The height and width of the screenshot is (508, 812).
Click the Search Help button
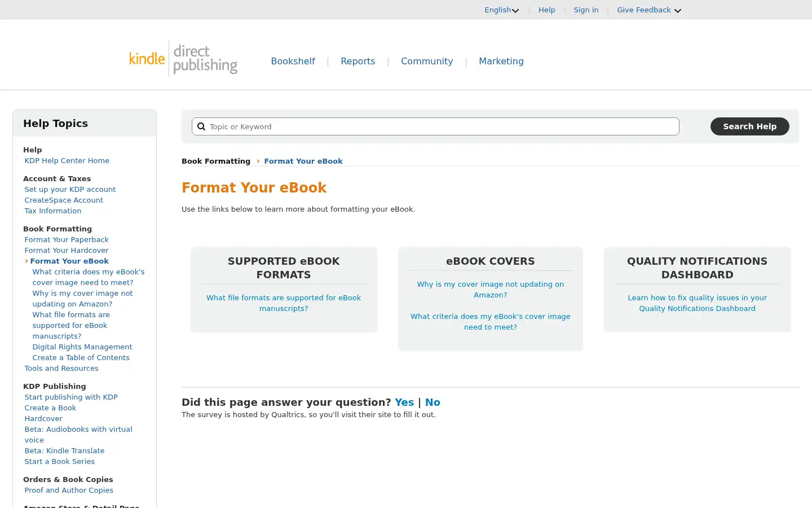coord(749,126)
